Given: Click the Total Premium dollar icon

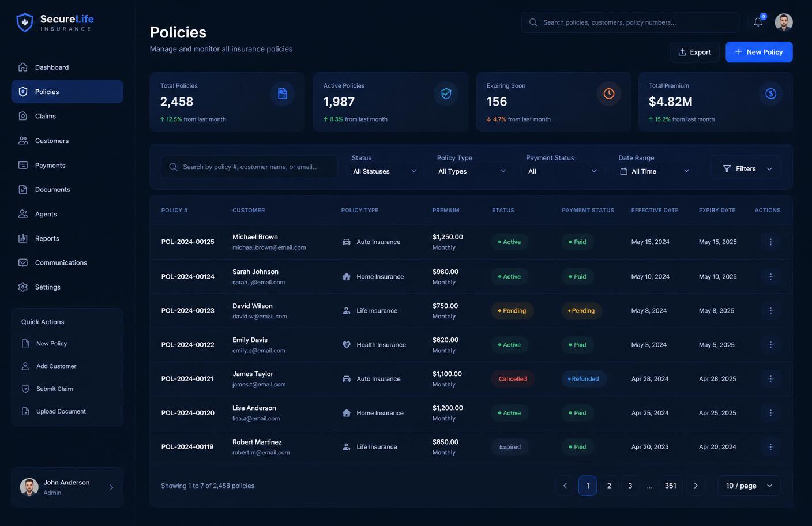Looking at the screenshot, I should 771,93.
